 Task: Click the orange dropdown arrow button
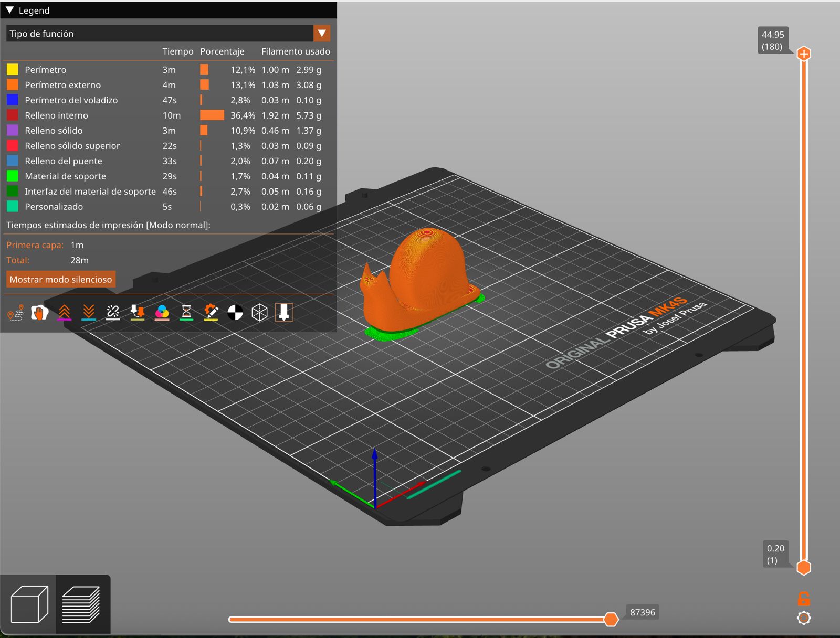coord(322,34)
